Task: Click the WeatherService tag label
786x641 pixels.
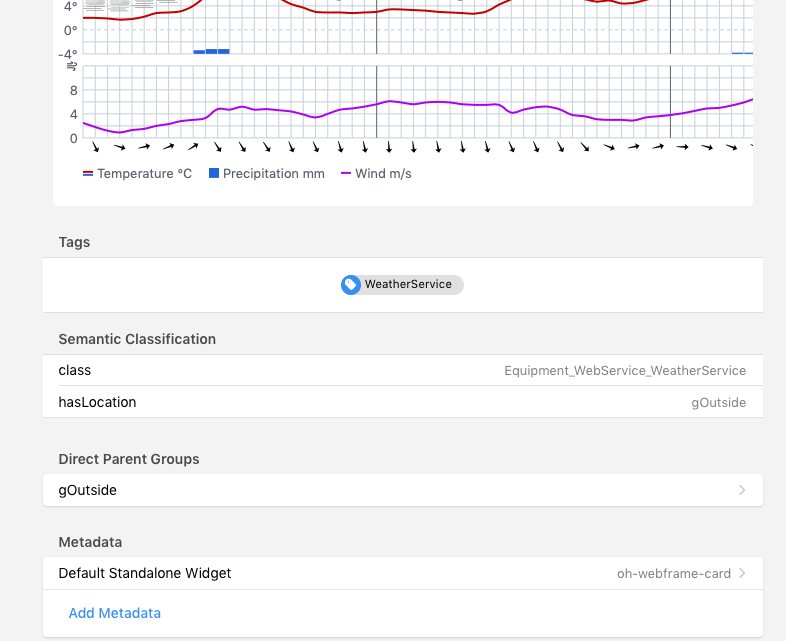Action: pos(408,285)
